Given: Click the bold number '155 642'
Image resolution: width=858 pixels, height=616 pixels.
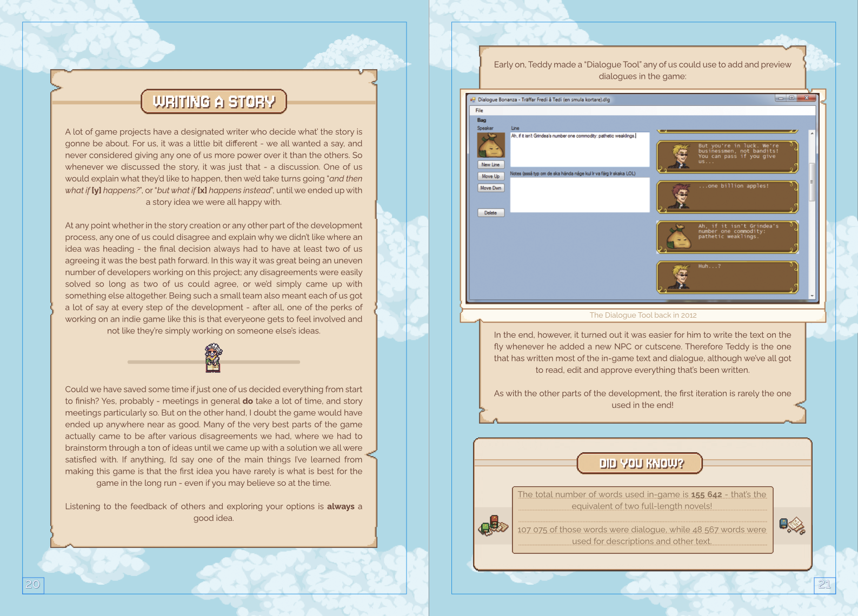Looking at the screenshot, I should [706, 494].
